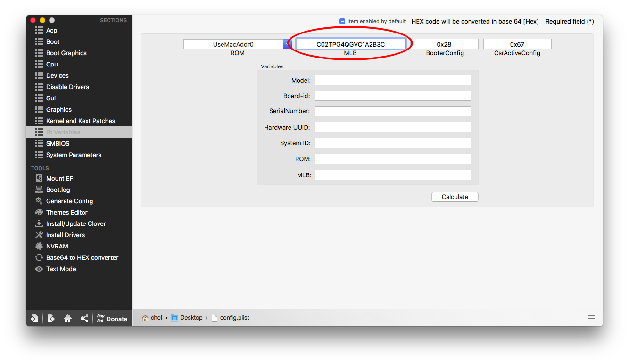The image size is (629, 364).
Task: Click the Calculate button
Action: click(455, 197)
